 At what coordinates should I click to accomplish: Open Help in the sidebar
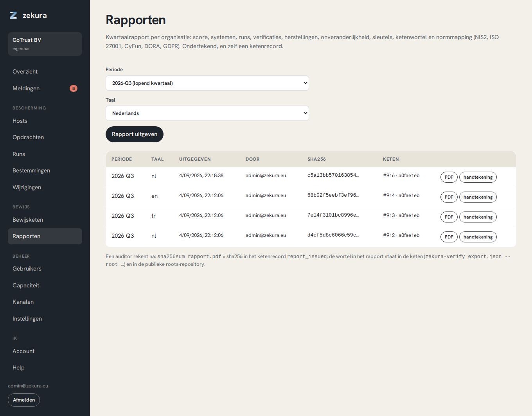pos(45,368)
